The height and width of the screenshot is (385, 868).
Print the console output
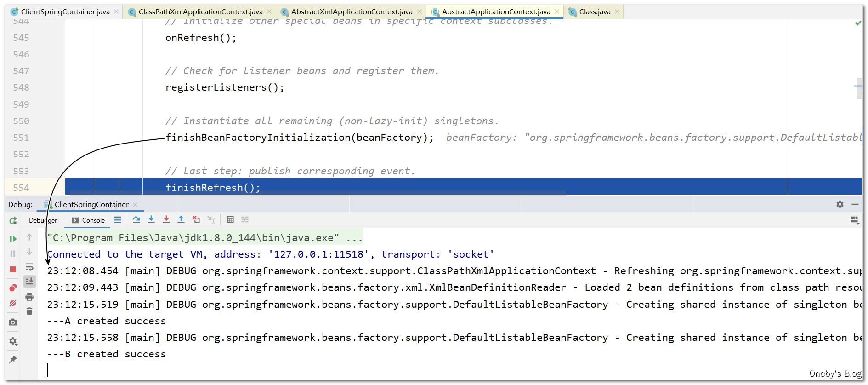pos(29,297)
